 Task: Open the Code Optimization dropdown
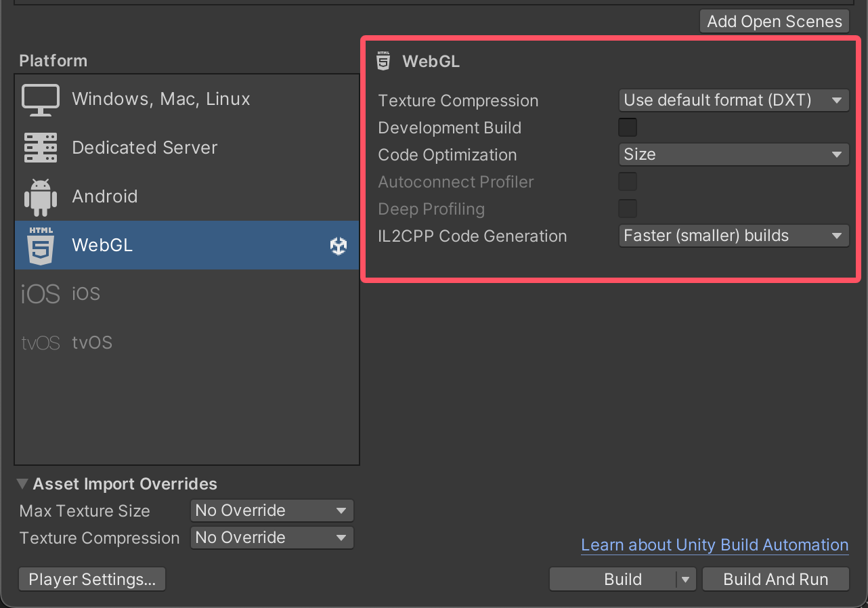point(733,154)
